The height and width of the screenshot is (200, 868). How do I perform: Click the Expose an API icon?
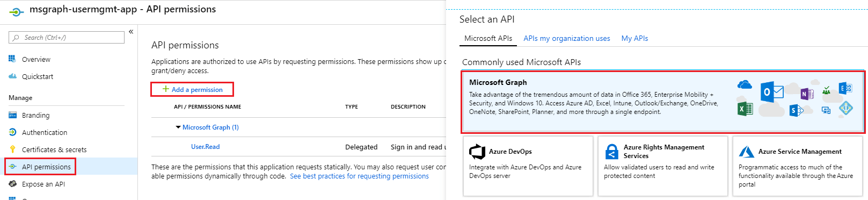12,184
